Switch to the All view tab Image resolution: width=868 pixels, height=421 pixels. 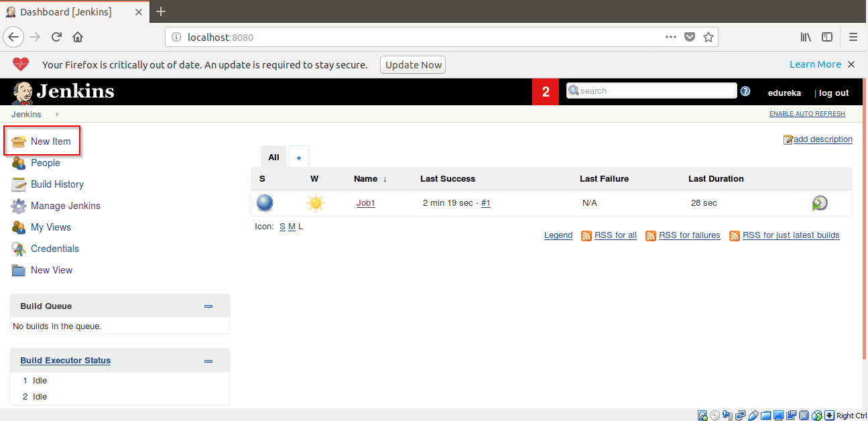[x=273, y=156]
